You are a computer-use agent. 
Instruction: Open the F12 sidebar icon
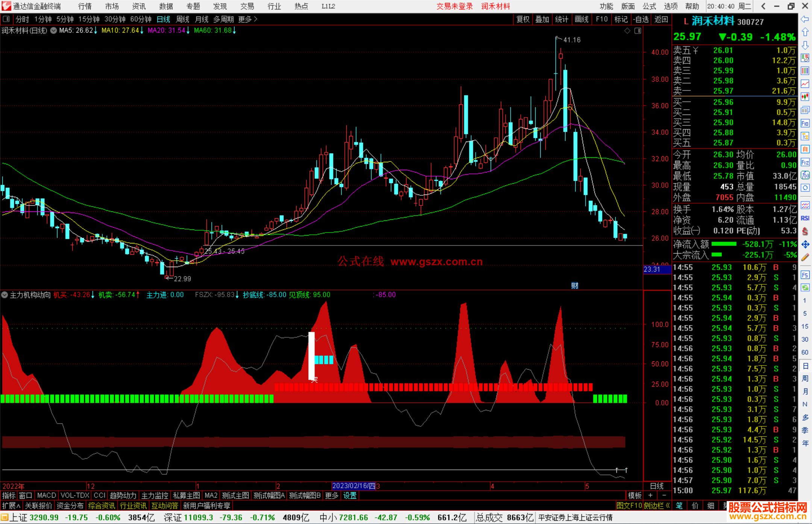pos(805,162)
